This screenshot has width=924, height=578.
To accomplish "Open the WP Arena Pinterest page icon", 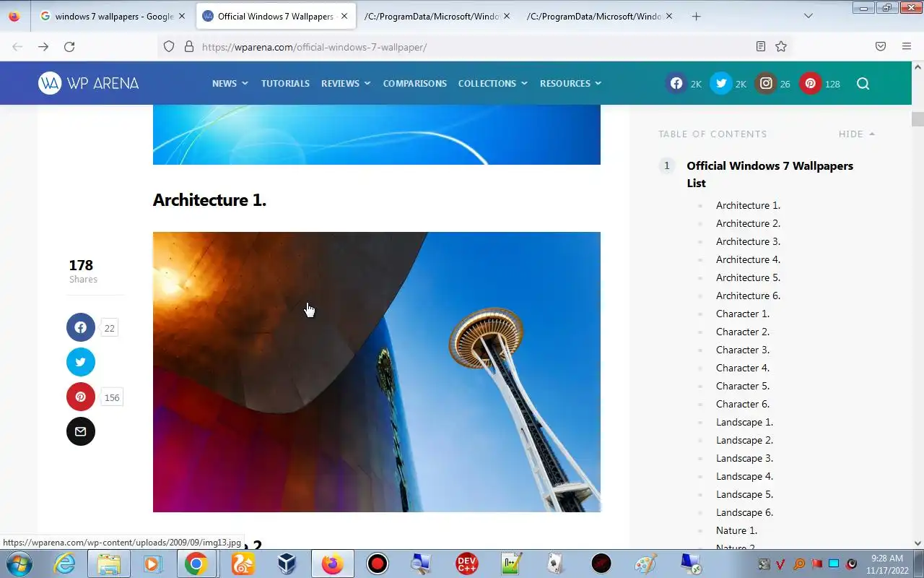I will coord(811,83).
